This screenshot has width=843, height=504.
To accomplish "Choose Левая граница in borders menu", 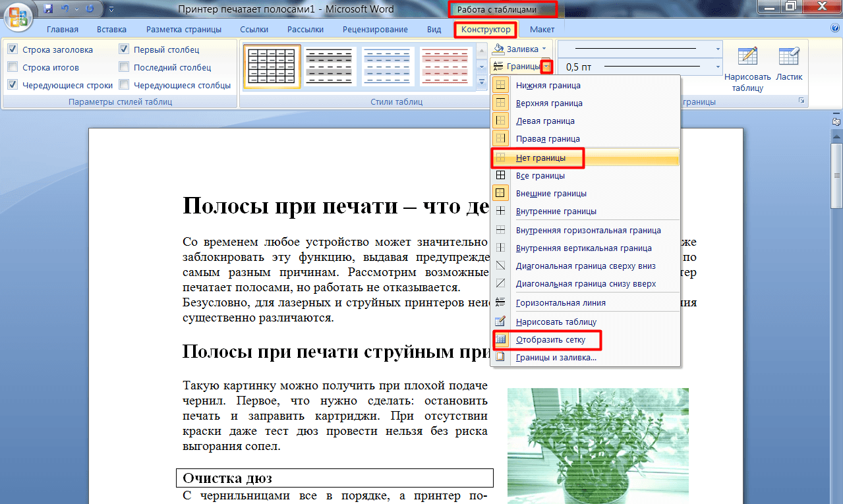I will click(x=586, y=121).
